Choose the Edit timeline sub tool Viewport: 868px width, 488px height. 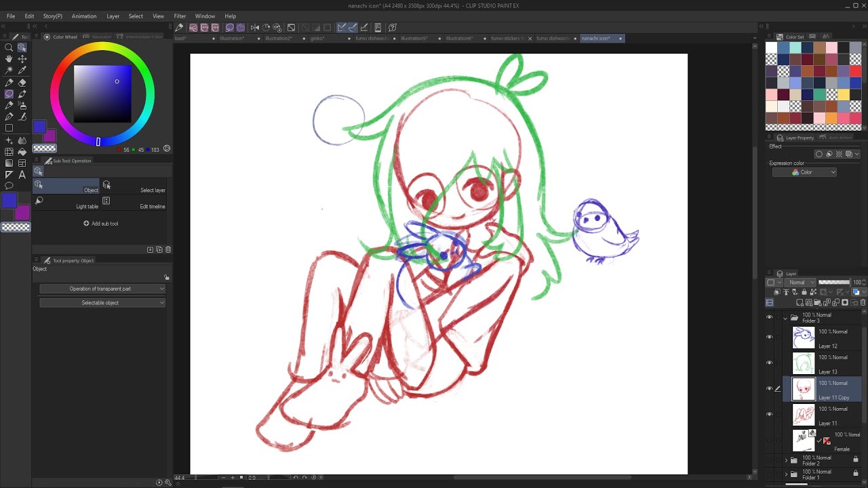pos(134,202)
